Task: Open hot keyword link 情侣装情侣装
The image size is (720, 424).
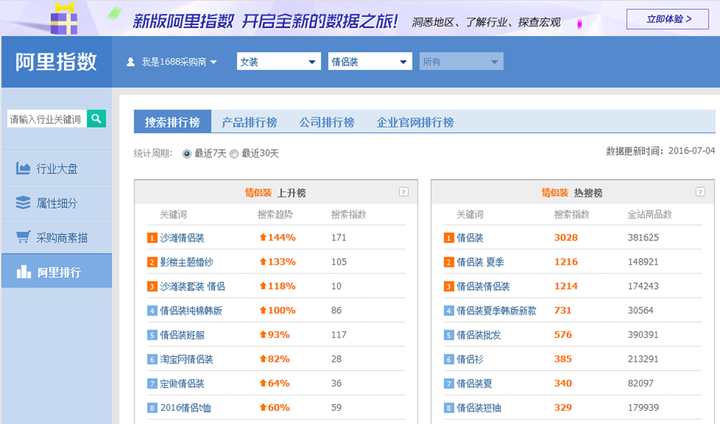Action: coord(483,287)
